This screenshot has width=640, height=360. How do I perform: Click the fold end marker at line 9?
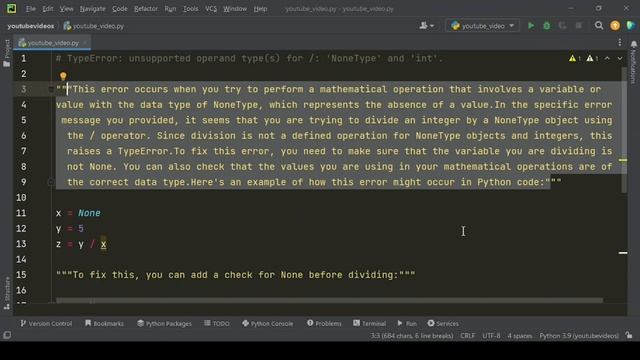click(51, 182)
